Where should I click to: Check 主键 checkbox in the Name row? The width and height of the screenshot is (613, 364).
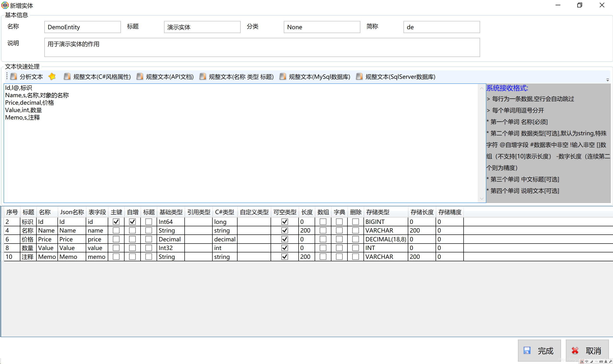click(x=116, y=230)
